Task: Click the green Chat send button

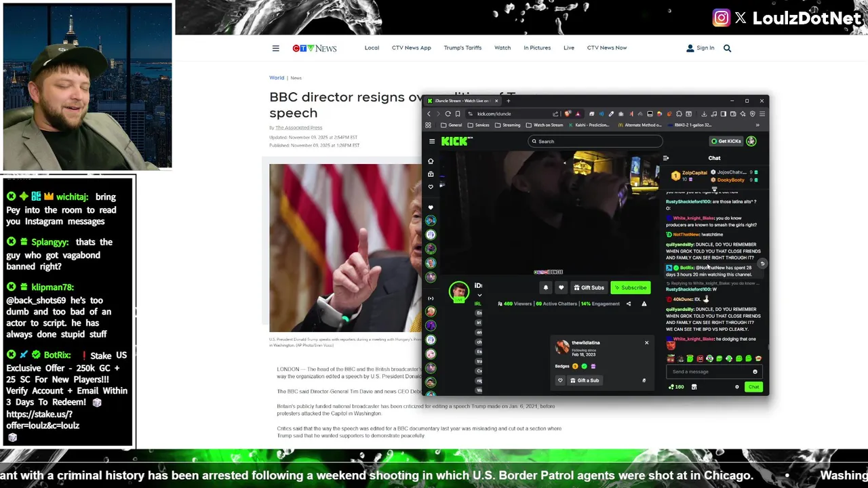Action: (x=753, y=387)
